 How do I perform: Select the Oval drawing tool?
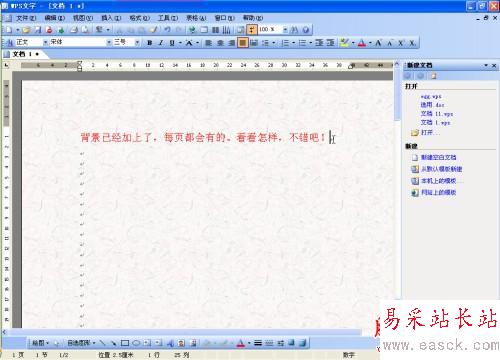tap(136, 343)
